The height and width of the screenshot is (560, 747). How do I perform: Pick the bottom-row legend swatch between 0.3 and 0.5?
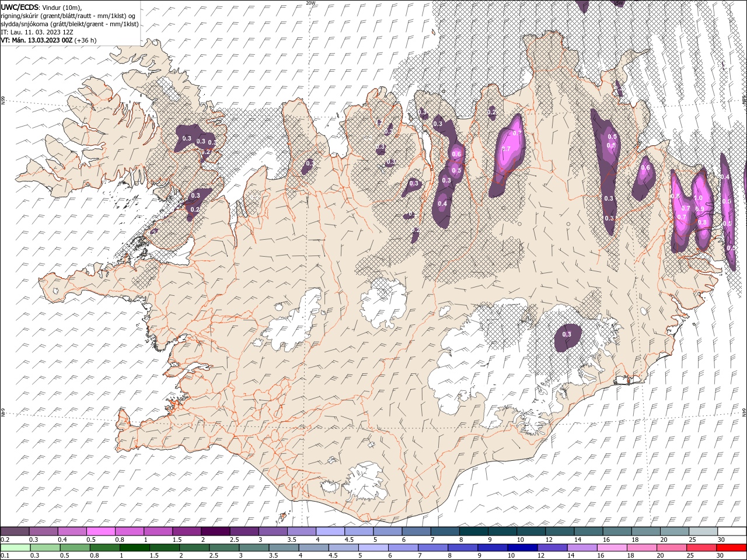[45, 548]
